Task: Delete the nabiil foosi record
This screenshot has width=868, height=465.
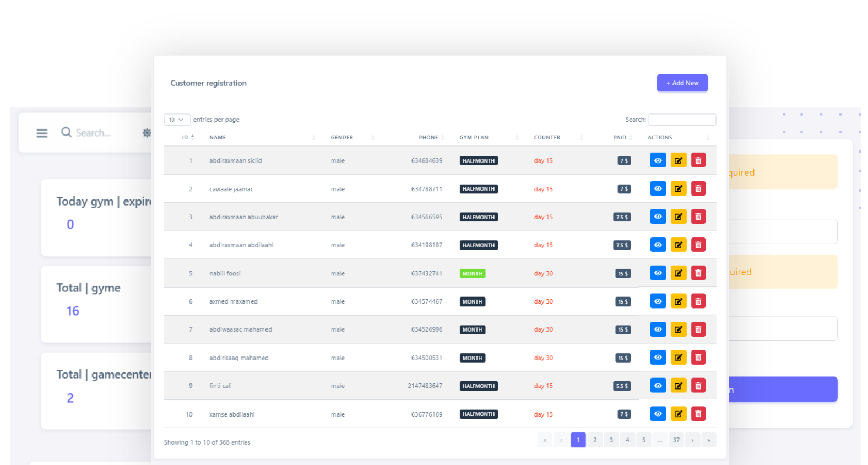Action: (698, 273)
